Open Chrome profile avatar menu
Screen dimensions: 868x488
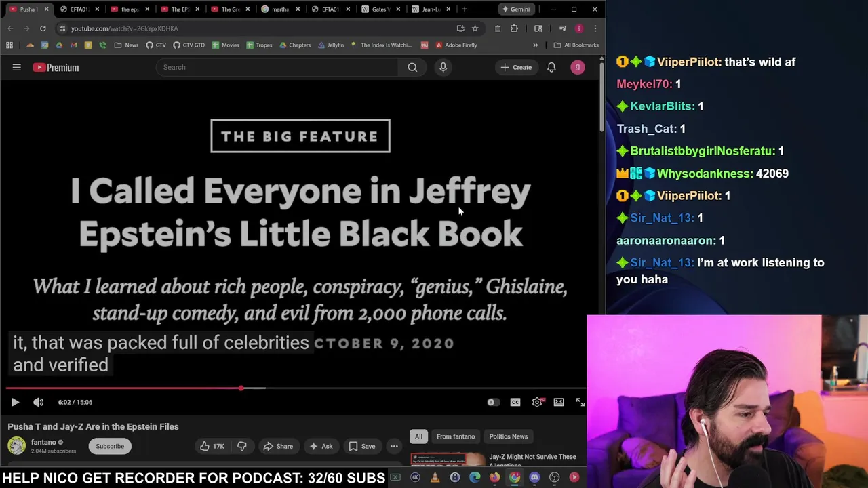pos(578,28)
